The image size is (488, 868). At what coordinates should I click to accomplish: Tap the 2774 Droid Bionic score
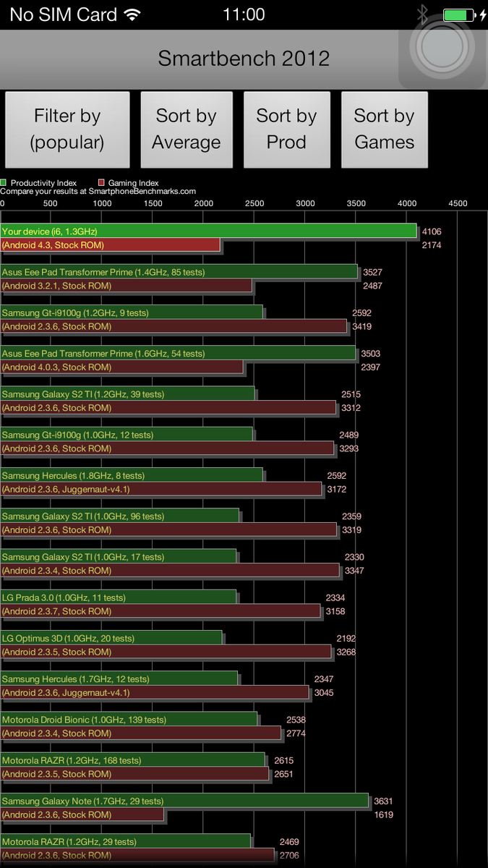coord(296,733)
